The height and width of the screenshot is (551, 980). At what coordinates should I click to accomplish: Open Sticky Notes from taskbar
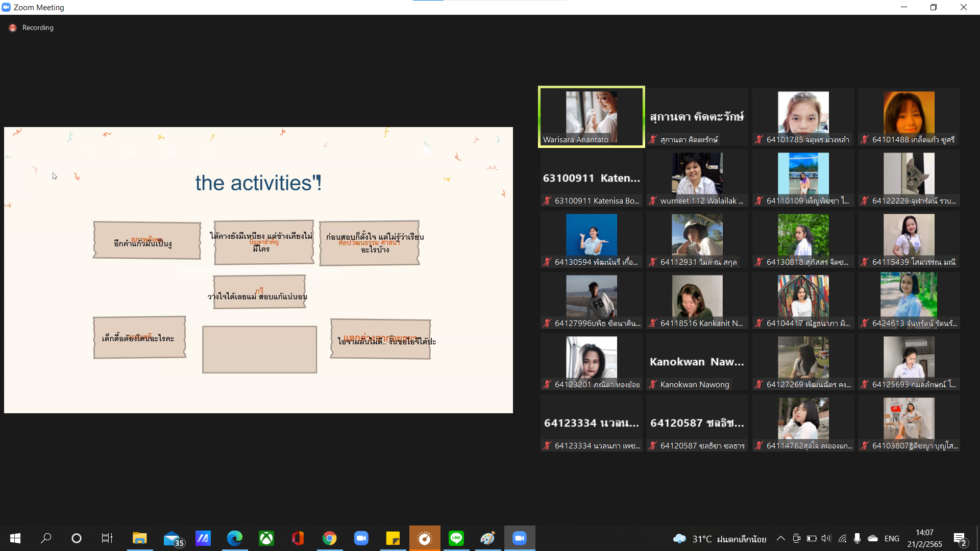393,538
